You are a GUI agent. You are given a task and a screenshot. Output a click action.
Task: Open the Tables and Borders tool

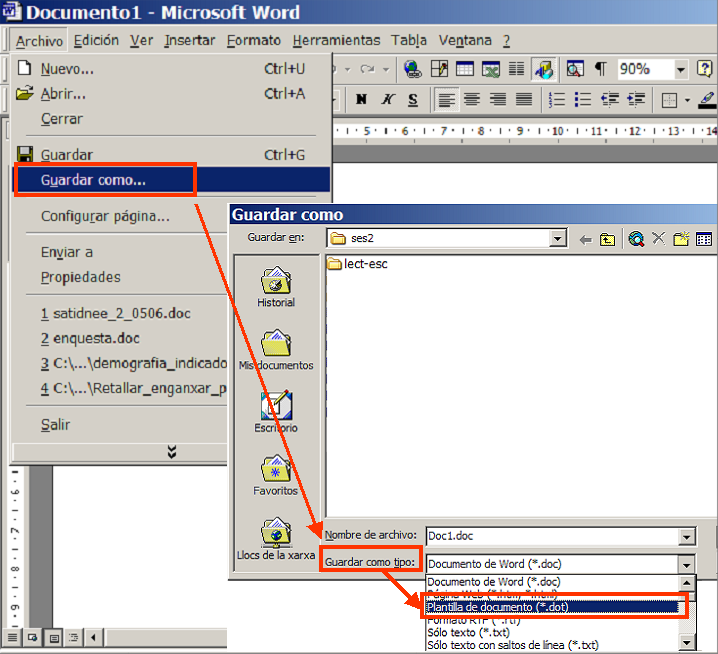(x=440, y=69)
